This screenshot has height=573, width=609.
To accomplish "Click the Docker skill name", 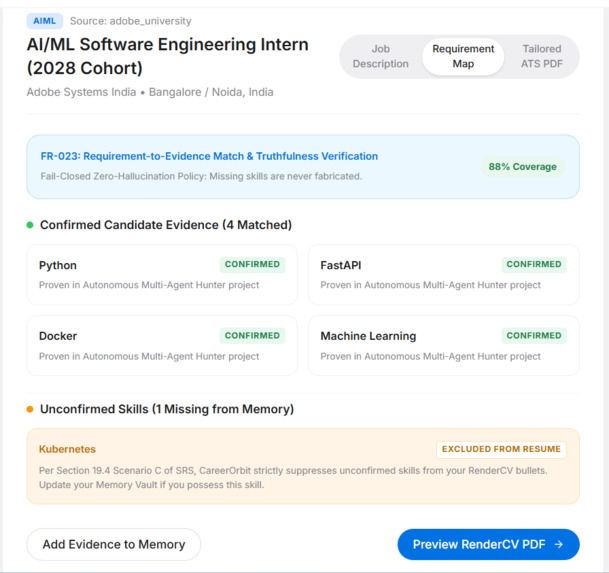I will pos(58,336).
